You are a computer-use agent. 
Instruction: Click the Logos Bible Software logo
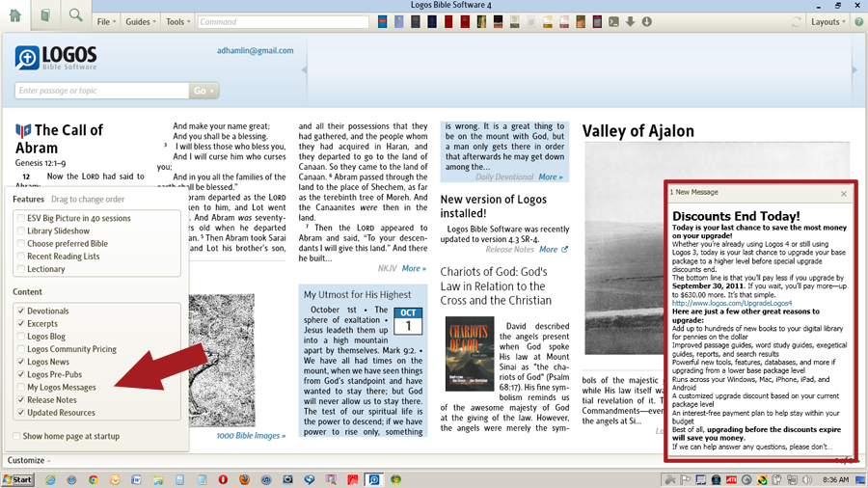pyautogui.click(x=56, y=58)
